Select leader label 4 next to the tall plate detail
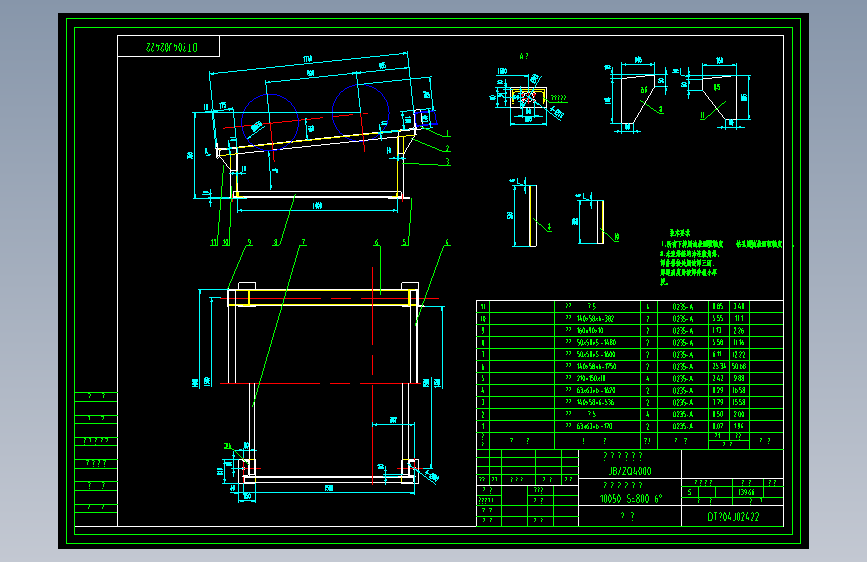Screen dimensions: 867x562 549,227
